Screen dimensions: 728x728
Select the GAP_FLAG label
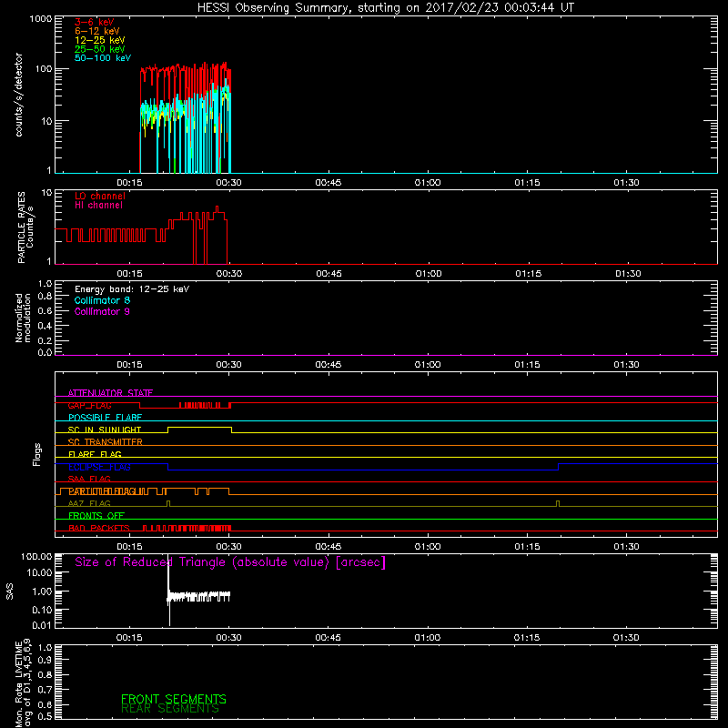[x=89, y=405]
